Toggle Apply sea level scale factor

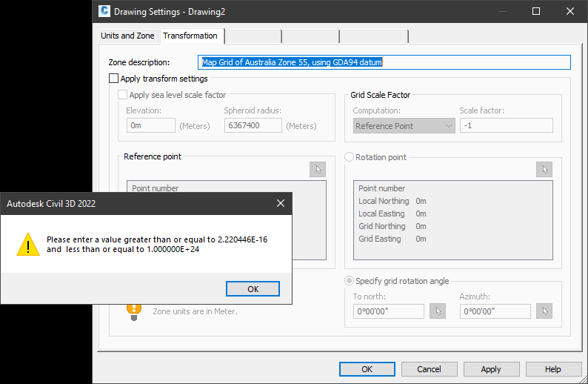pos(123,95)
